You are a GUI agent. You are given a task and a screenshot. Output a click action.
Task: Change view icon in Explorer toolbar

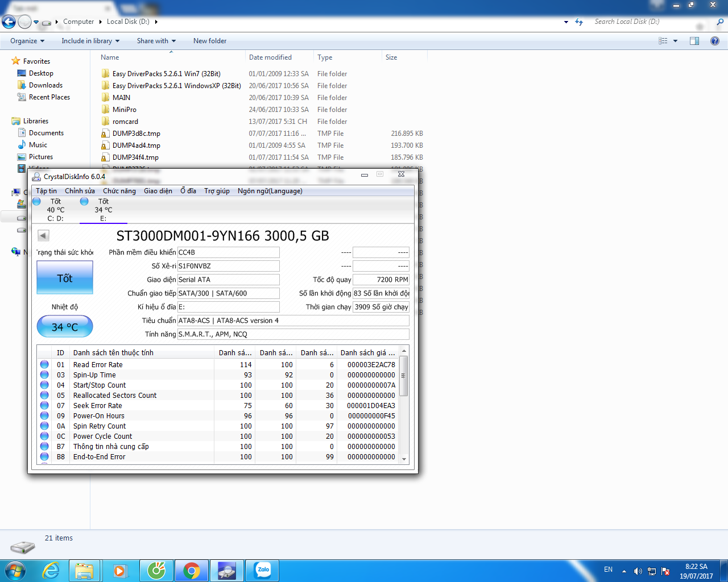coord(663,41)
